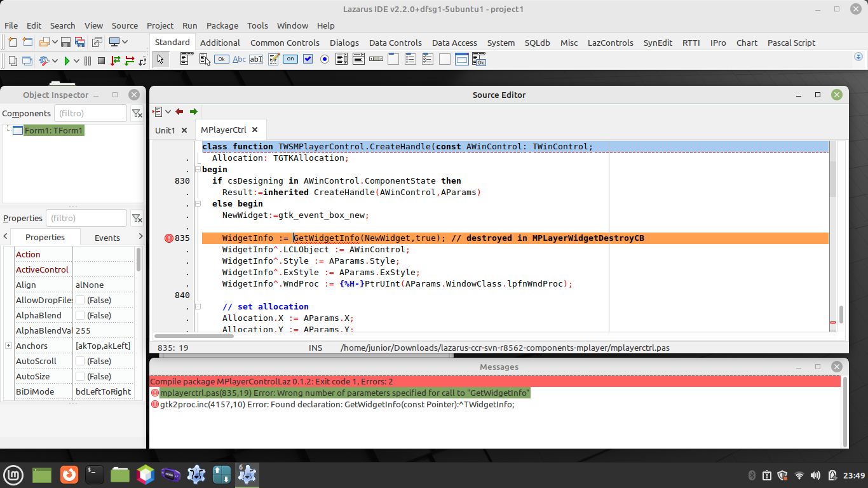Click the Save All toolbar icon

[79, 42]
